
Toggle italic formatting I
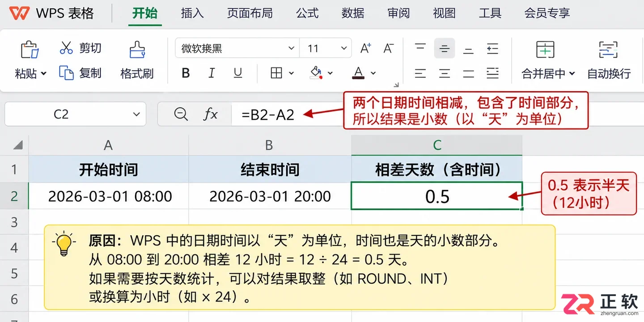[x=212, y=73]
